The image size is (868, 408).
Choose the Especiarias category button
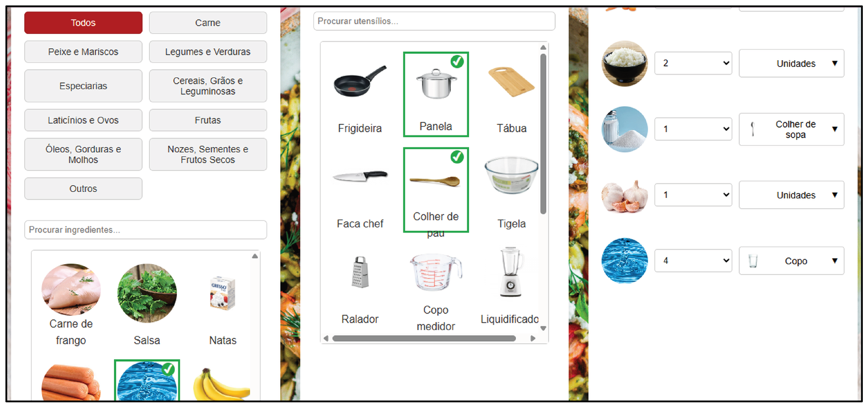click(x=83, y=85)
